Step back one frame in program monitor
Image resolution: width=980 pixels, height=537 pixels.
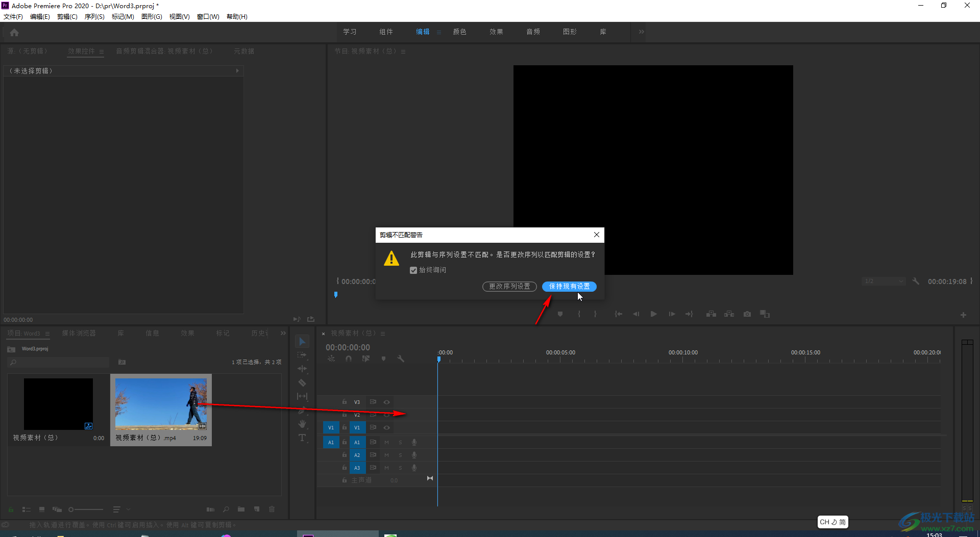(x=636, y=314)
